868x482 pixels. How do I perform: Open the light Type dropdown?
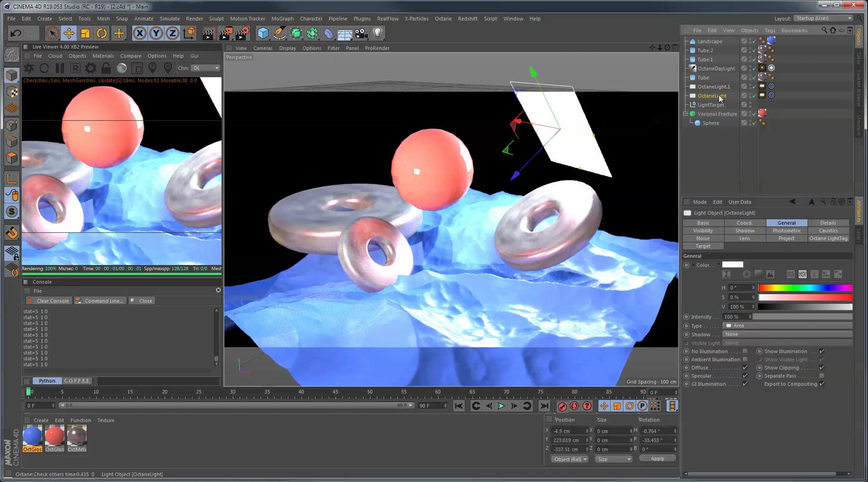(787, 325)
